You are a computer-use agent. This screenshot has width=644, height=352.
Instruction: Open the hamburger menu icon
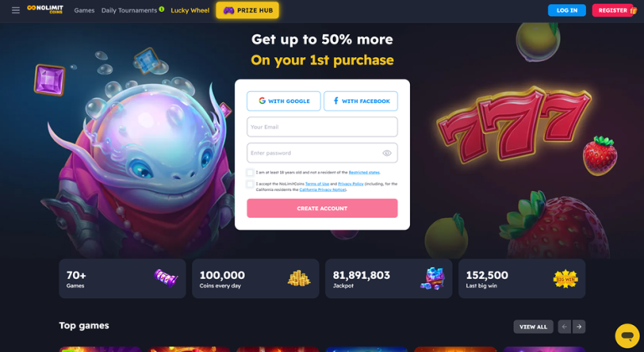pos(16,10)
